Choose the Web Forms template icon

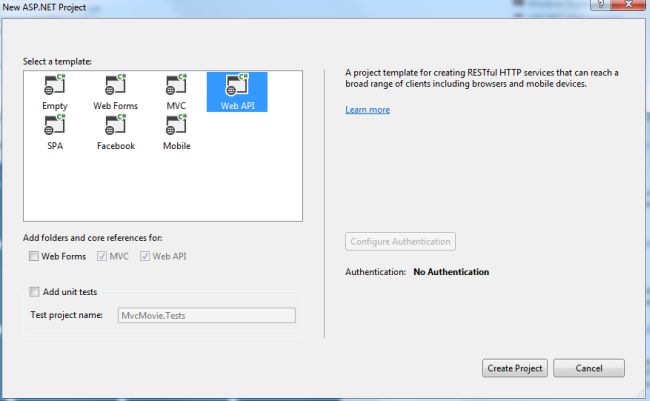(115, 85)
